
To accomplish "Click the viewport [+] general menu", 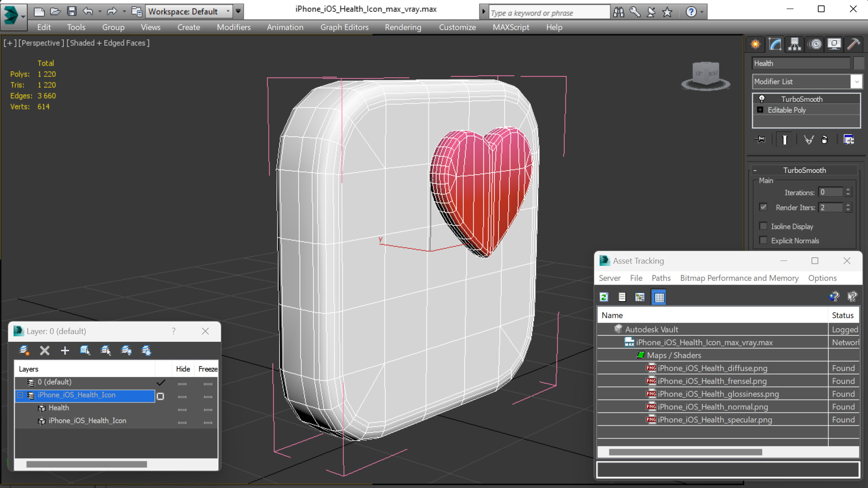I will click(x=10, y=43).
